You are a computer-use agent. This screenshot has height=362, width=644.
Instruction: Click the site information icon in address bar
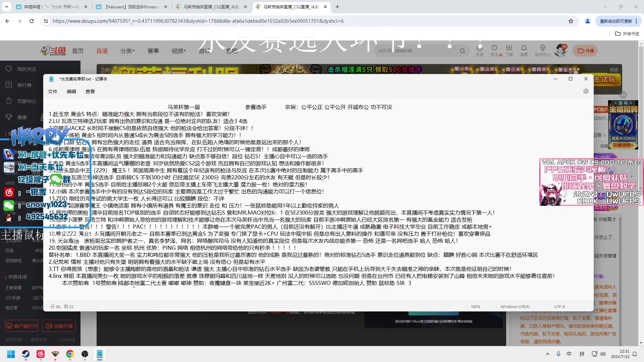pyautogui.click(x=46, y=21)
